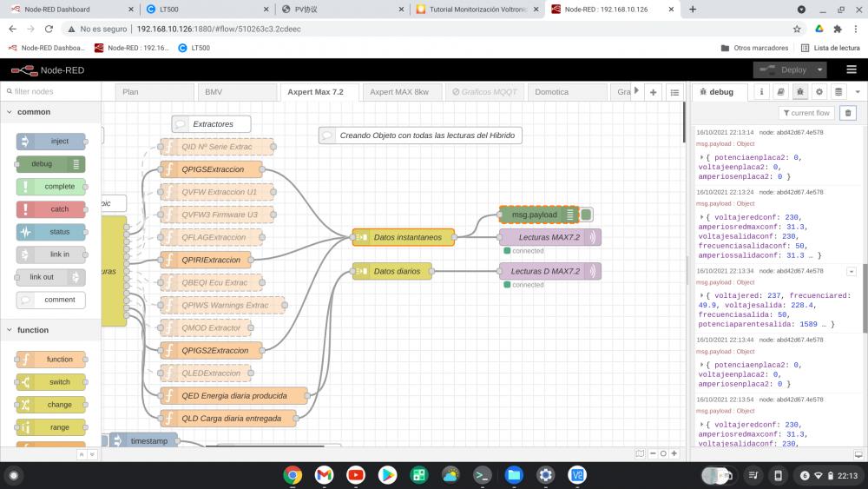This screenshot has height=489, width=868.
Task: Open the Files app from shelf
Action: pyautogui.click(x=514, y=474)
